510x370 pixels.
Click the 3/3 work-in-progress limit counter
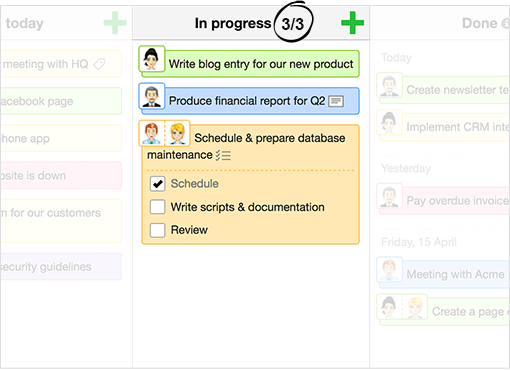click(x=293, y=24)
